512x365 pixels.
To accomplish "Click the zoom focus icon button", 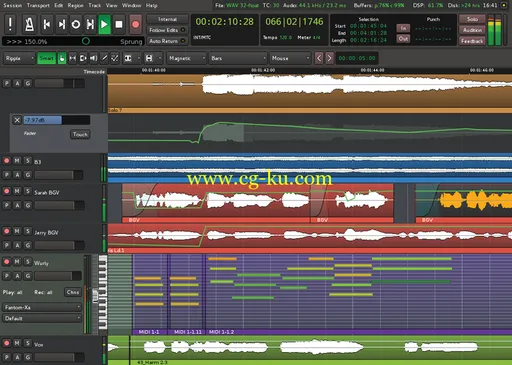I will pos(128,58).
